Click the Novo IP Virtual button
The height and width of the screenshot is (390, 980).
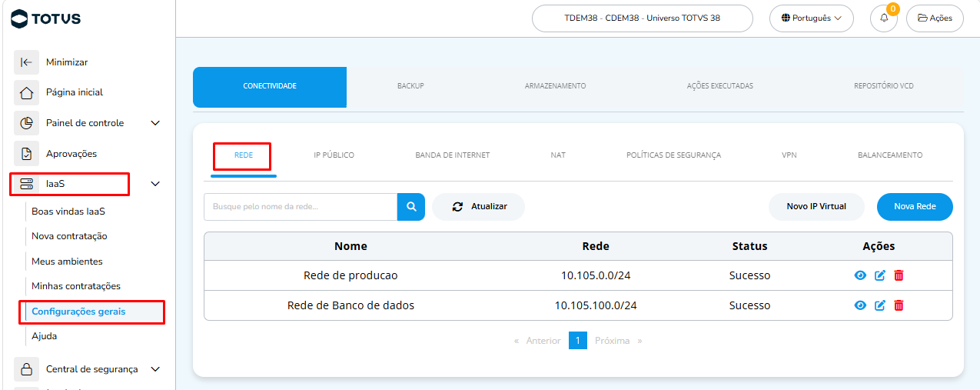tap(816, 207)
